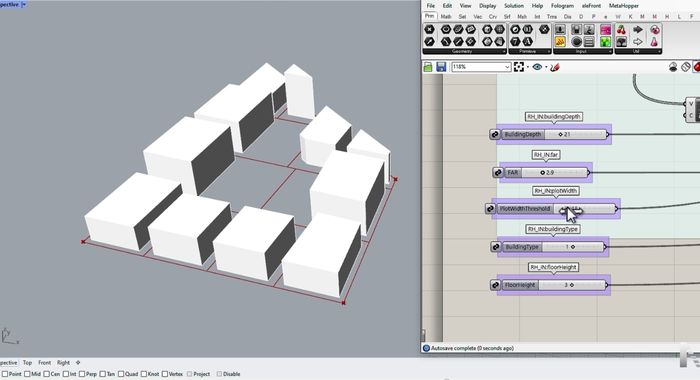Click the BuildingType slider track
700x380 pixels.
click(x=572, y=247)
